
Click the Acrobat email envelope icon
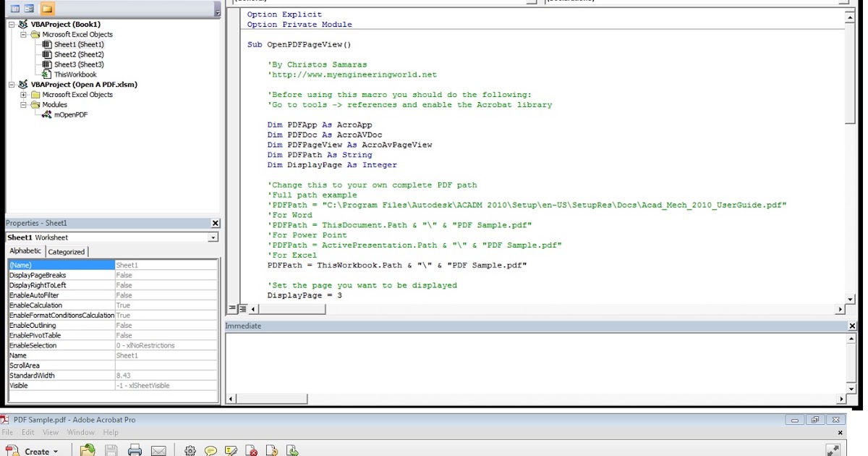(158, 450)
